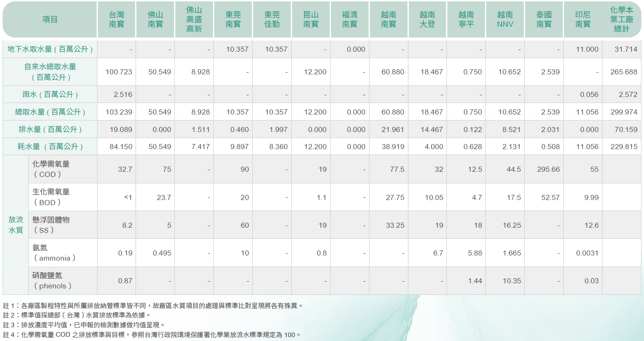Select the 越南NNV column header
This screenshot has width=644, height=341.
505,20
